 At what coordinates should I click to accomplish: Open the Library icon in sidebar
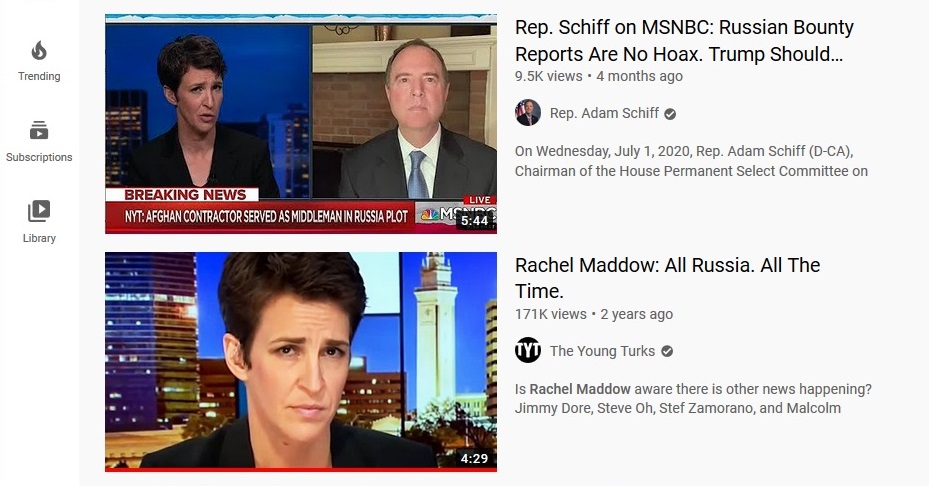(39, 211)
